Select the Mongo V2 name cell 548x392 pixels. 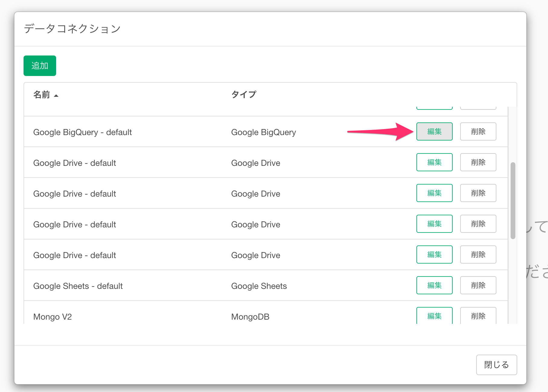(53, 317)
